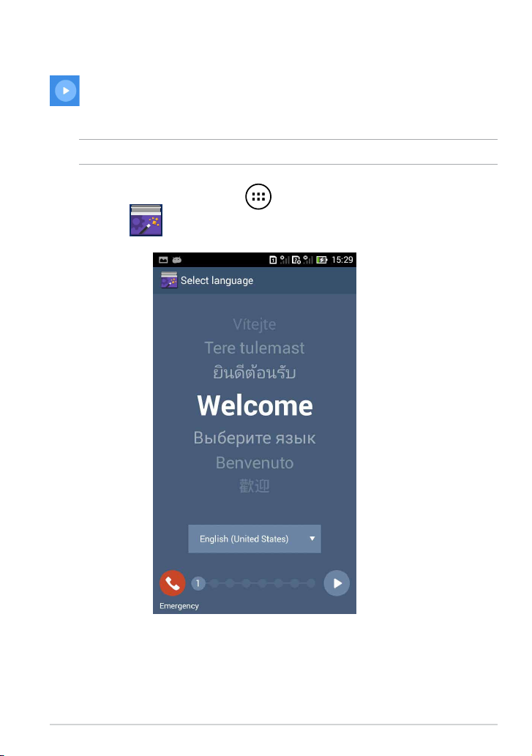The image size is (532, 756).
Task: Select the Tere tulemast language option
Action: 255,348
